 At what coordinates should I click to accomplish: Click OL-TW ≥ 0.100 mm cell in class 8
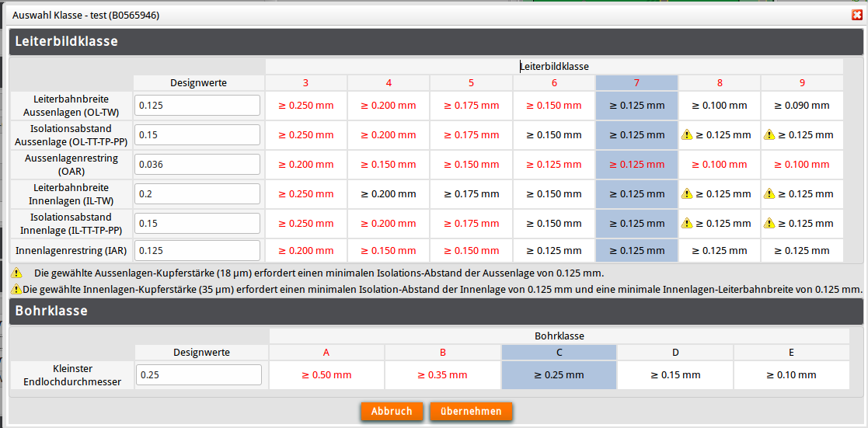click(720, 105)
